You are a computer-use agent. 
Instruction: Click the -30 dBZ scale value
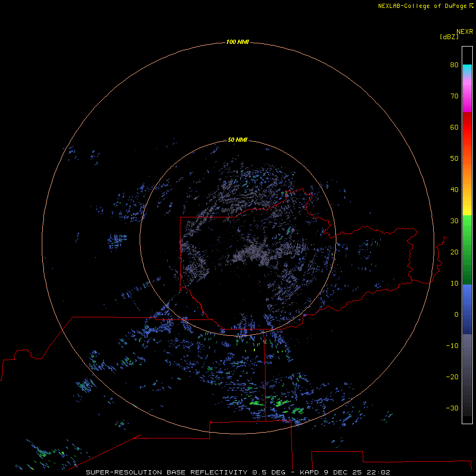point(452,408)
